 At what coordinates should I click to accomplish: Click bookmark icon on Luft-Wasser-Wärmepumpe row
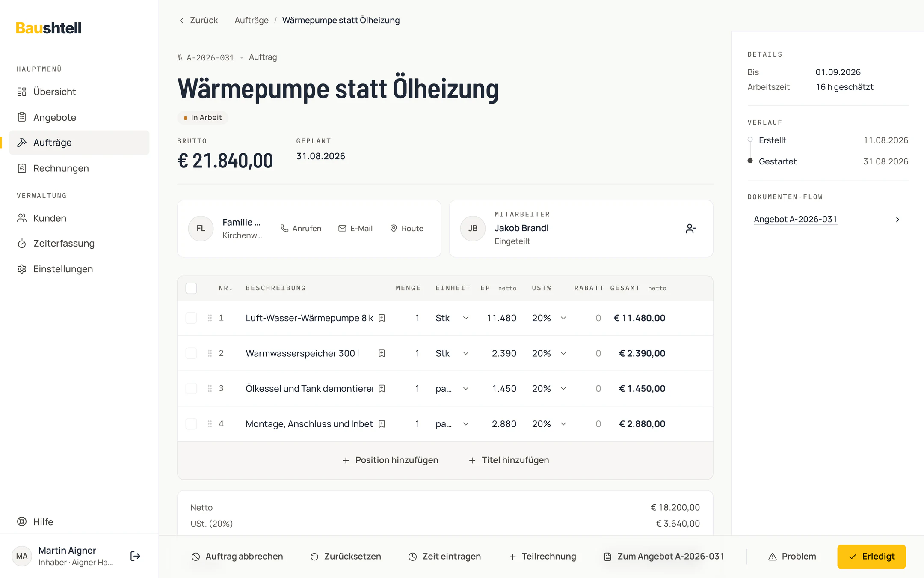[x=382, y=318]
